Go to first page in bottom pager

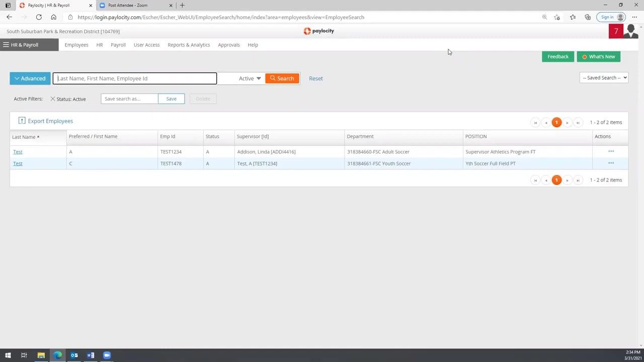click(535, 180)
